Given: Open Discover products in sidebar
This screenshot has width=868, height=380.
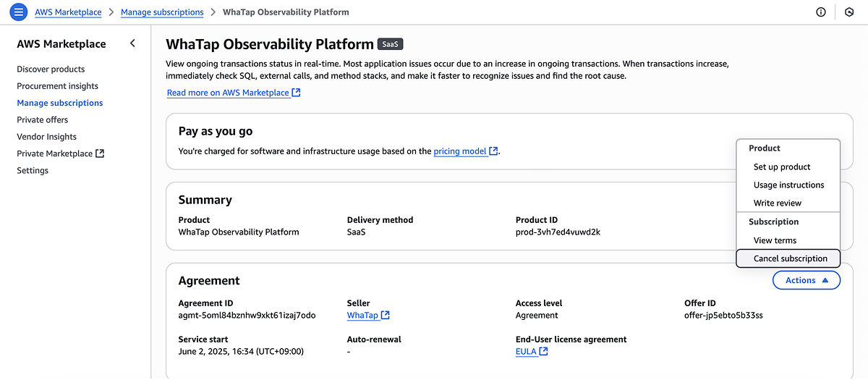Looking at the screenshot, I should [x=51, y=69].
